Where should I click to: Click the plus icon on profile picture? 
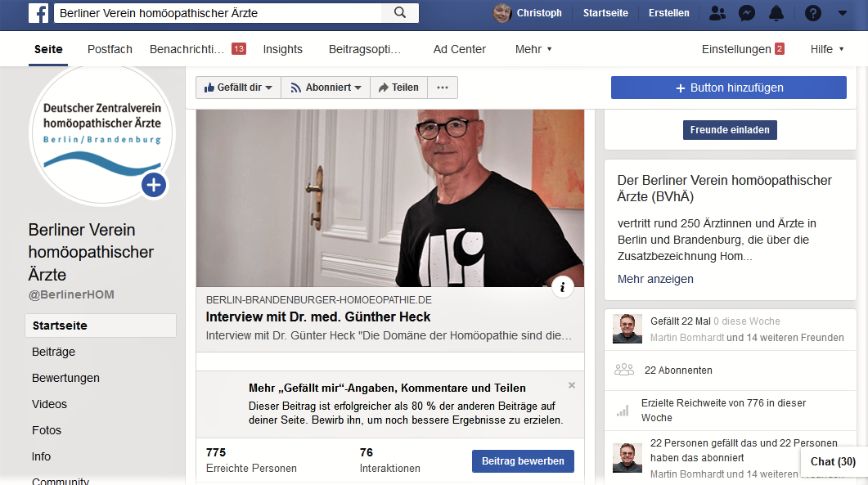click(x=153, y=185)
